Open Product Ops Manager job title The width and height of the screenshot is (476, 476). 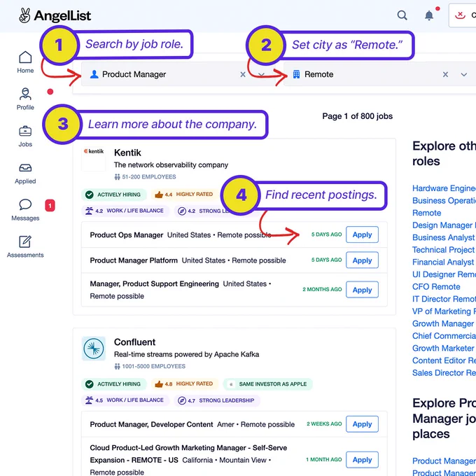pos(127,235)
